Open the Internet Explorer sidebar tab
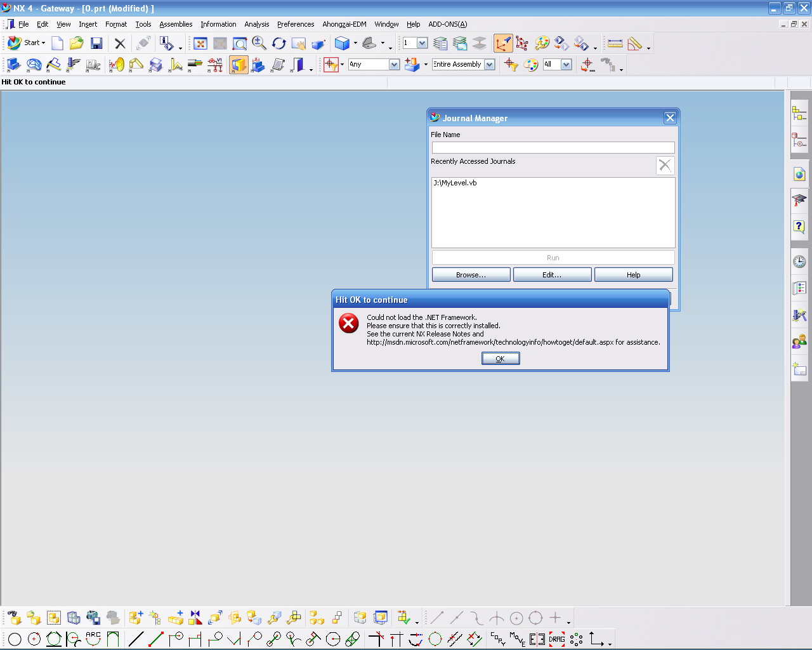Viewport: 812px width, 650px height. 799,174
